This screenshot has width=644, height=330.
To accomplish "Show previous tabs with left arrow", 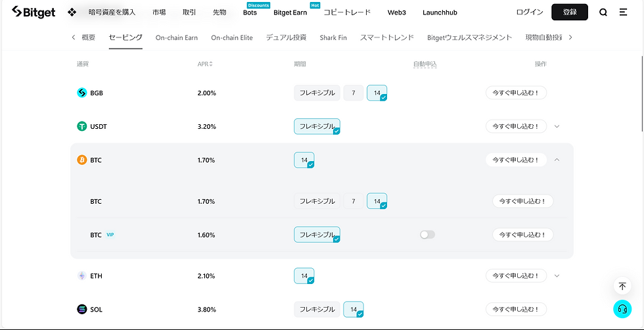I will tap(74, 37).
